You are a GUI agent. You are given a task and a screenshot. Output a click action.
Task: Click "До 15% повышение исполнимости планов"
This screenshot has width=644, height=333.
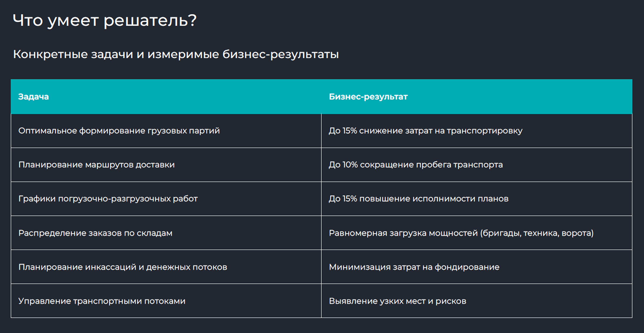pyautogui.click(x=419, y=199)
